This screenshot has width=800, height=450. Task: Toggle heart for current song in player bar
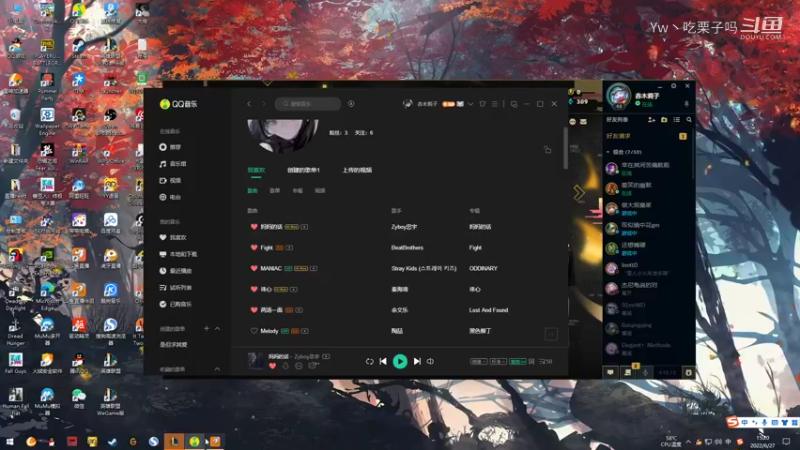tap(272, 366)
